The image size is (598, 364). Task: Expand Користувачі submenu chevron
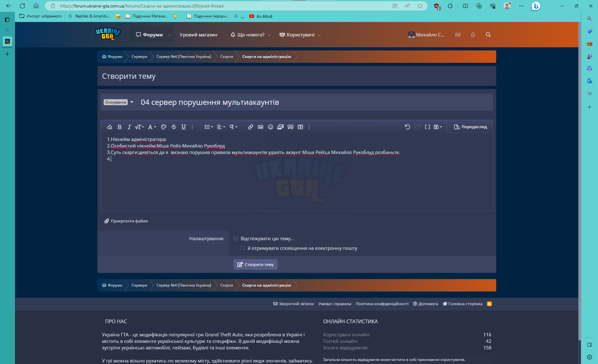click(319, 35)
